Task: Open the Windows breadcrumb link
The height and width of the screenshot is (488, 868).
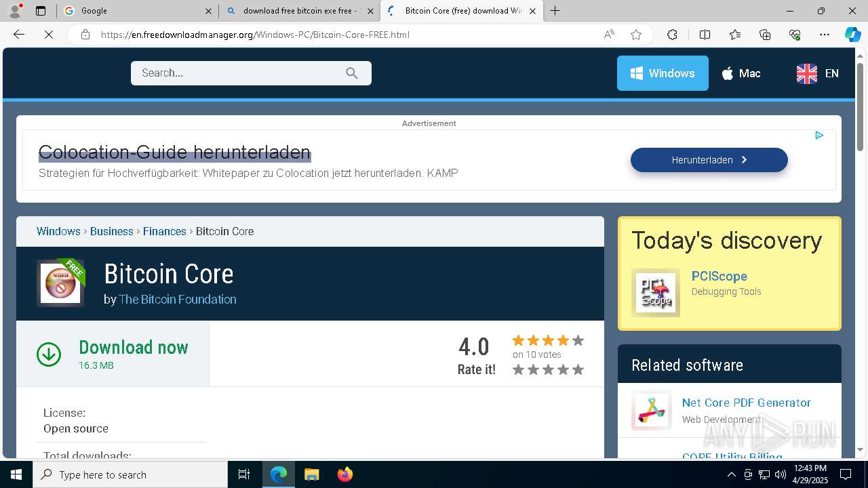Action: pyautogui.click(x=58, y=231)
